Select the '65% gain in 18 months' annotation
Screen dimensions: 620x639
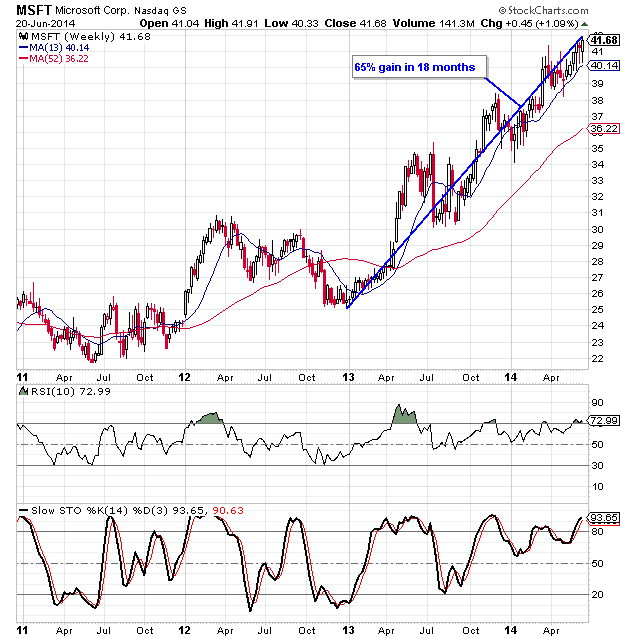(x=416, y=68)
